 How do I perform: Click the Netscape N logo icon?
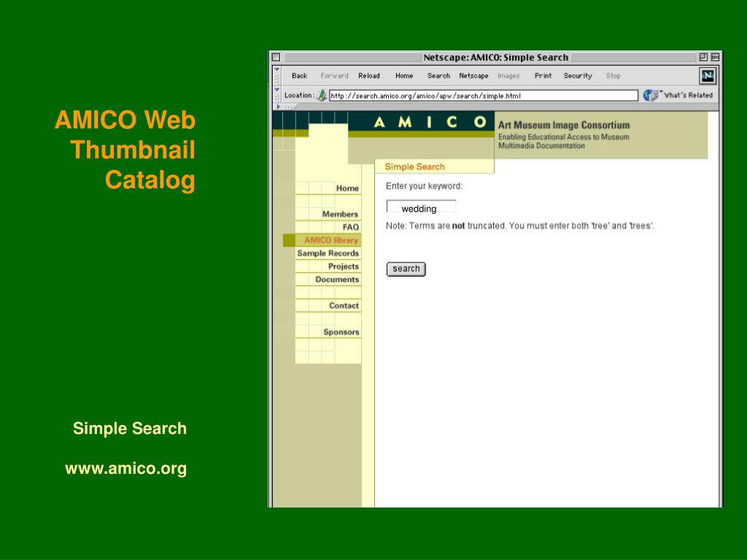(708, 76)
